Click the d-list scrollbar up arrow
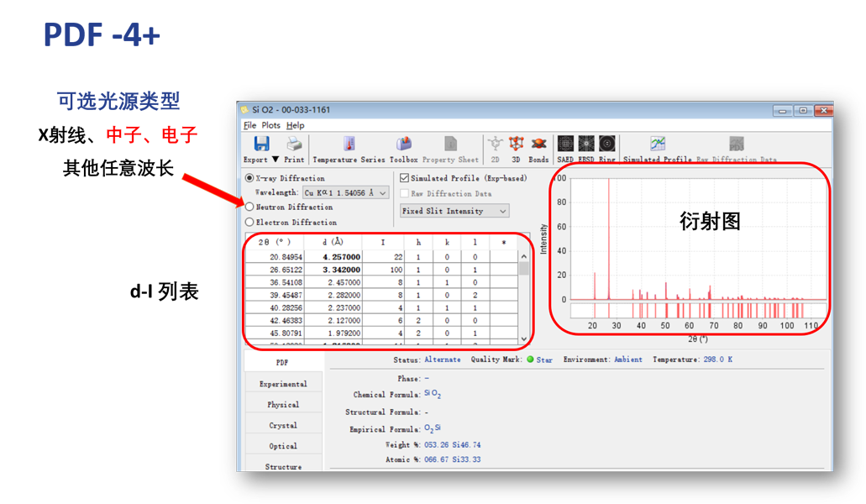 pos(523,256)
